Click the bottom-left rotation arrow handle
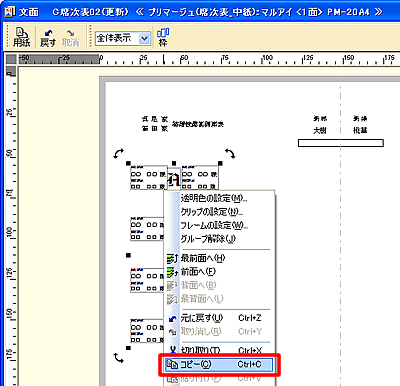400x386 pixels. click(x=118, y=358)
